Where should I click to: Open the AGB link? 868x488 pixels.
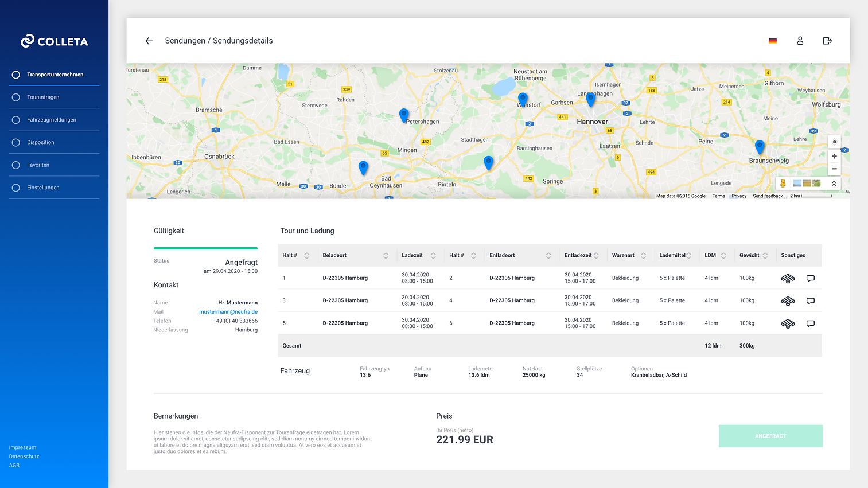(14, 466)
